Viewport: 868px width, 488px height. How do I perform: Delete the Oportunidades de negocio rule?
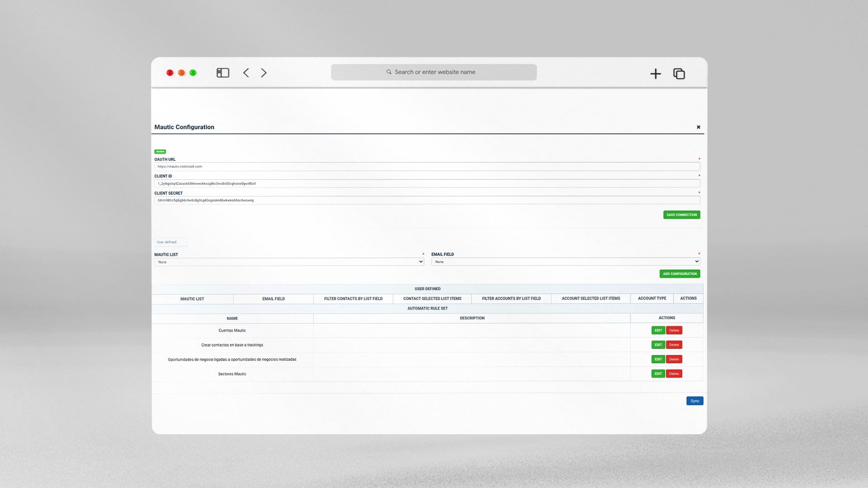(x=674, y=359)
